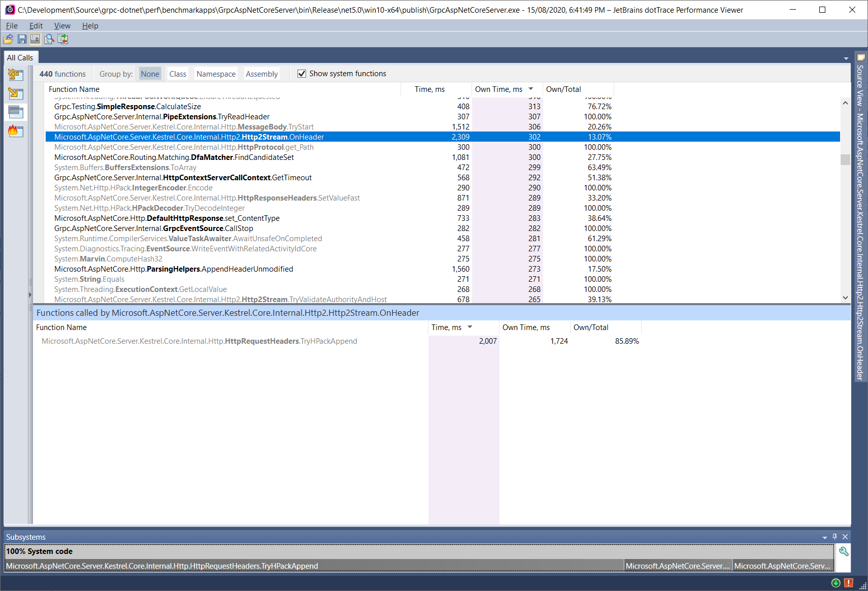Pin the Subsystems panel

(834, 537)
